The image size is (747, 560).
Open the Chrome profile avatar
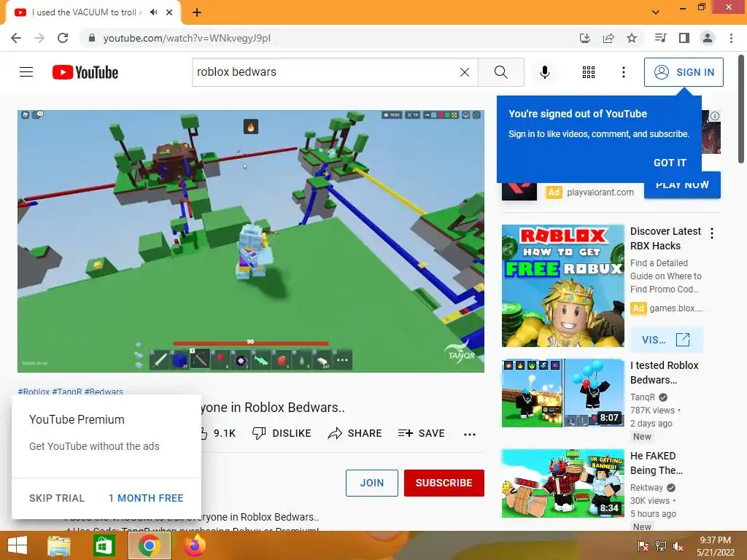(708, 38)
